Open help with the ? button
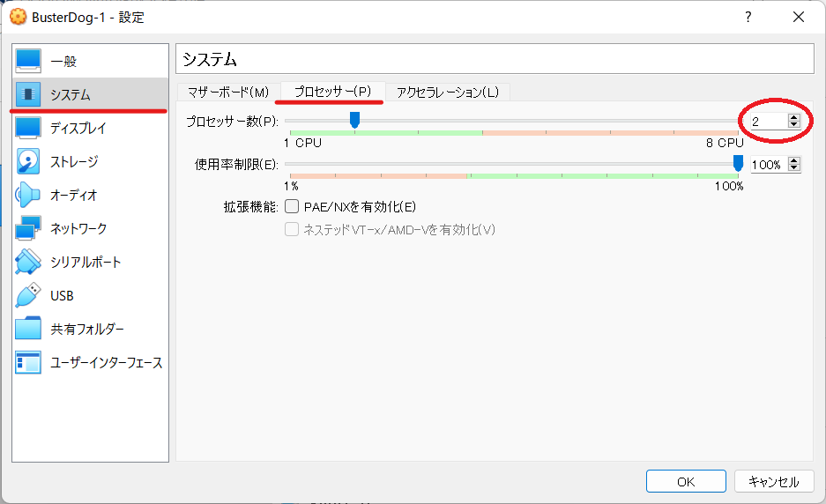The image size is (826, 504). pyautogui.click(x=748, y=17)
